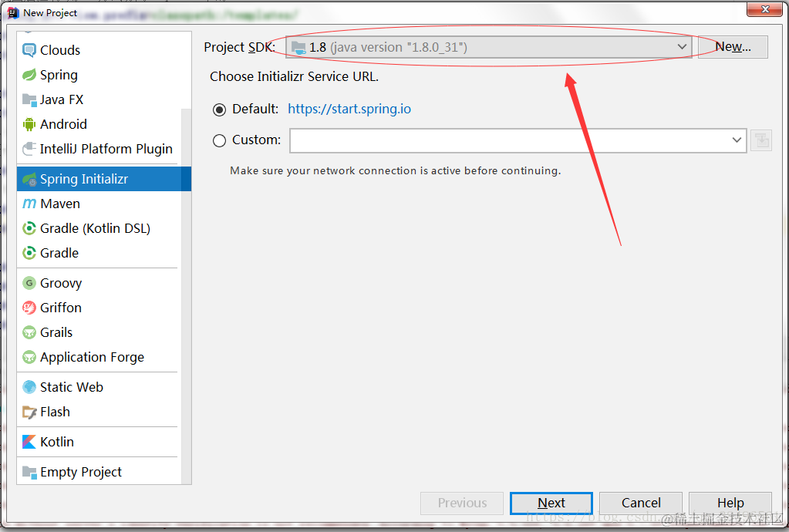Click the Cancel button
The image size is (789, 532).
coord(641,503)
